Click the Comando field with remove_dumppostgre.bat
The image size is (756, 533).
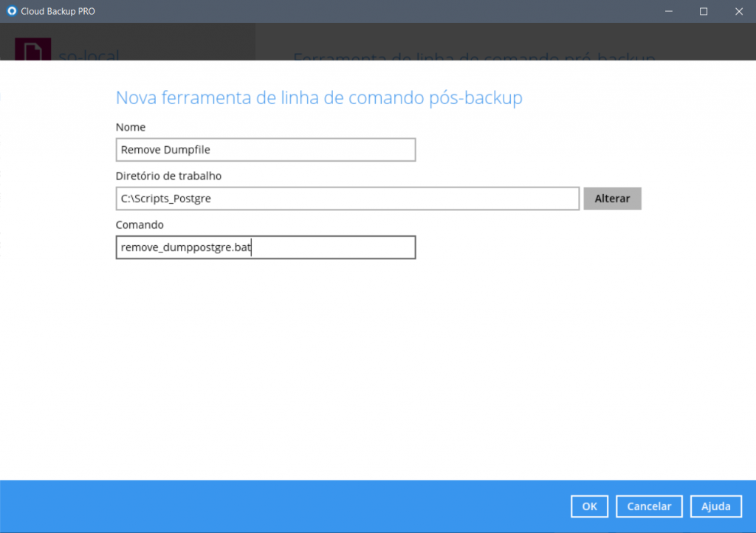[x=266, y=247]
